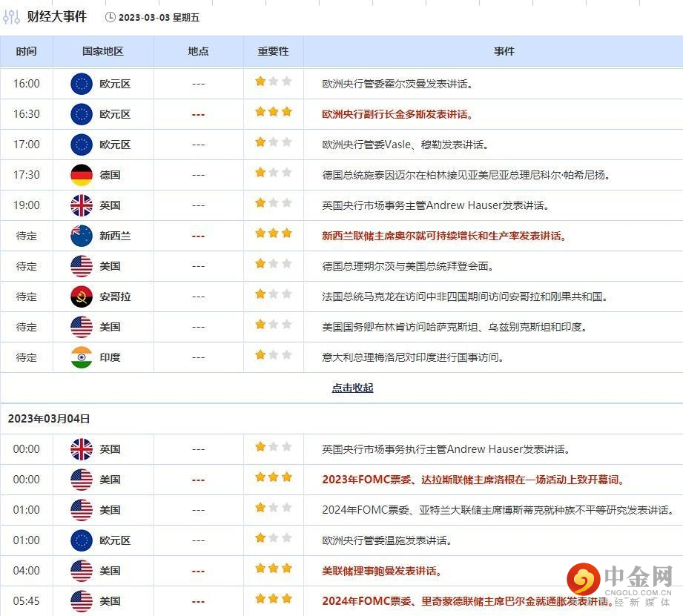Collapse the event list via 点击收起
The height and width of the screenshot is (616, 683).
coord(352,388)
